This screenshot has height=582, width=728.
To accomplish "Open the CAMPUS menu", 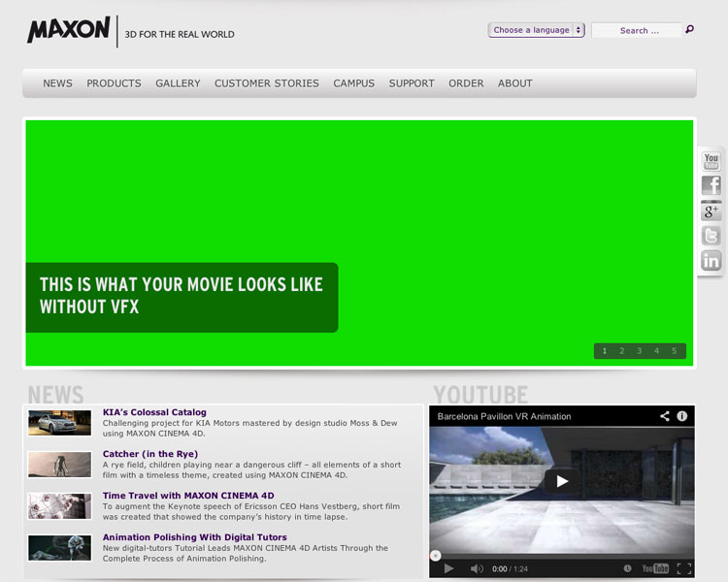I will pos(353,83).
